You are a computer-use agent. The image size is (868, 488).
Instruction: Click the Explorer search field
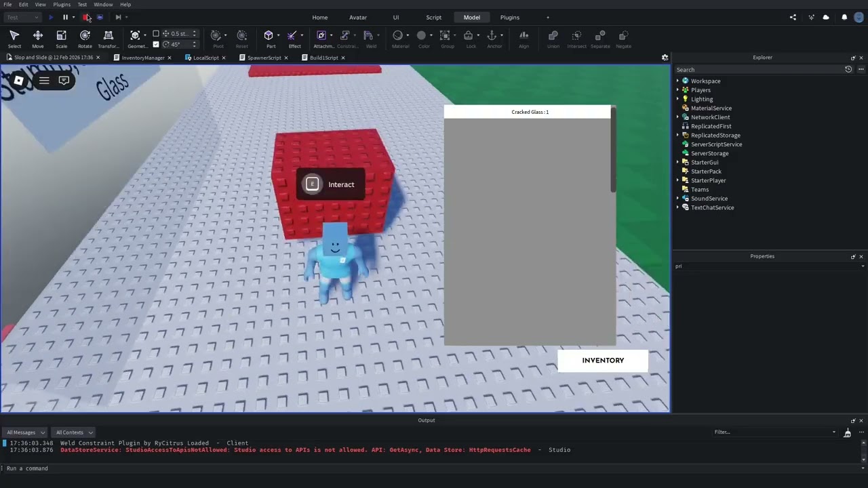coord(758,70)
